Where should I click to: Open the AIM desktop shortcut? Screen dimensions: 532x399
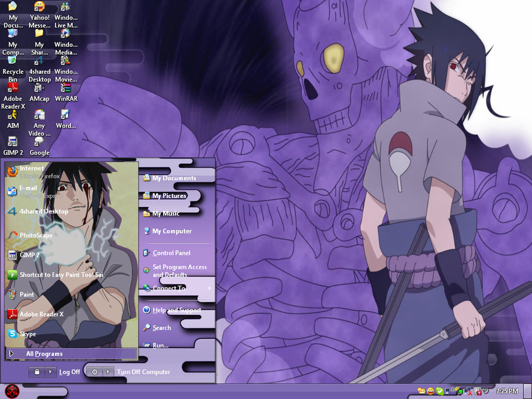13,119
